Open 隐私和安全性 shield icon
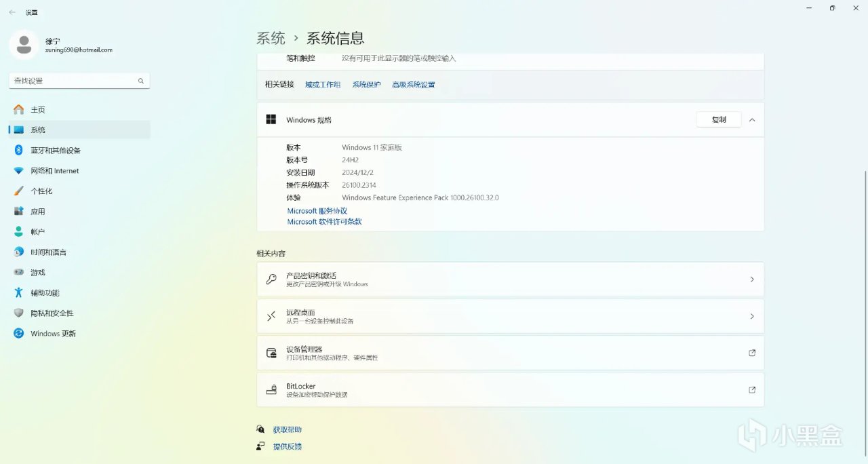The width and height of the screenshot is (868, 464). 19,313
